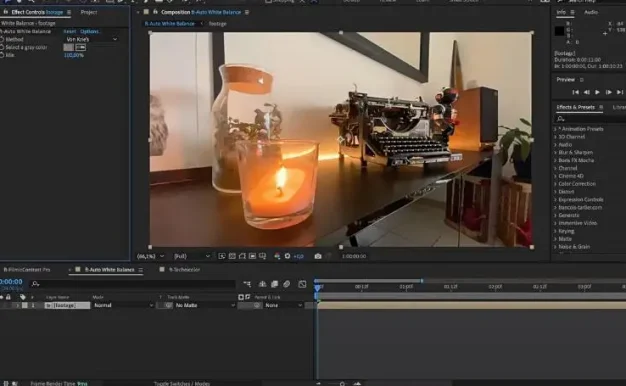Expand the Keying effects category
Viewport: 626px width, 386px height.
[555, 231]
